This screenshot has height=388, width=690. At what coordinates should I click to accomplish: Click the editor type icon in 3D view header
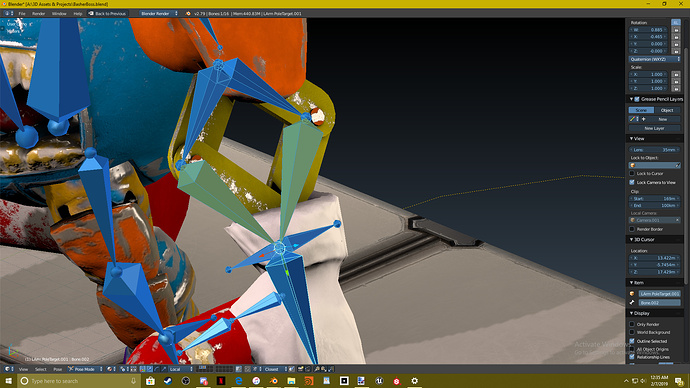7,369
